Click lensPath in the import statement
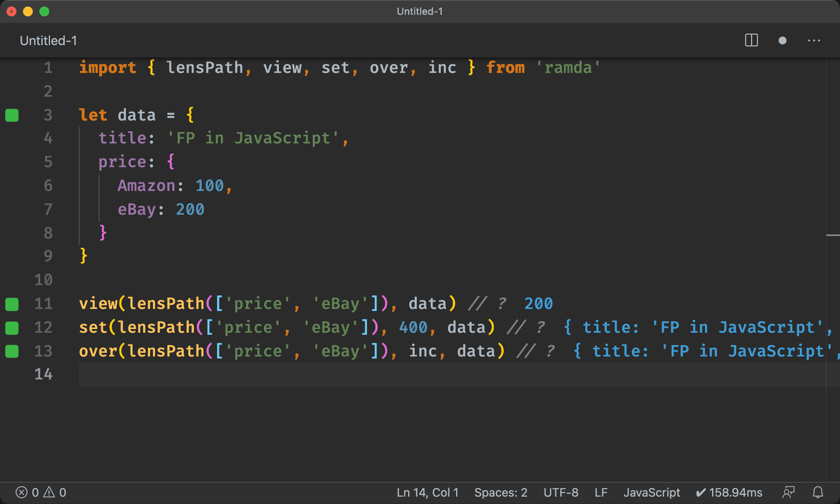Image resolution: width=840 pixels, height=504 pixels. click(205, 68)
